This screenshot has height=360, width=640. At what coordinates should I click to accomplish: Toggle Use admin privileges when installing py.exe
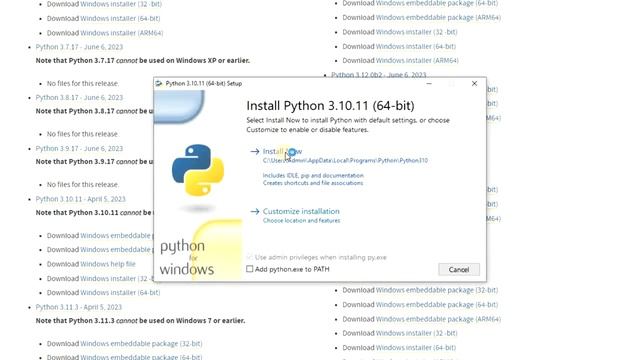point(249,257)
